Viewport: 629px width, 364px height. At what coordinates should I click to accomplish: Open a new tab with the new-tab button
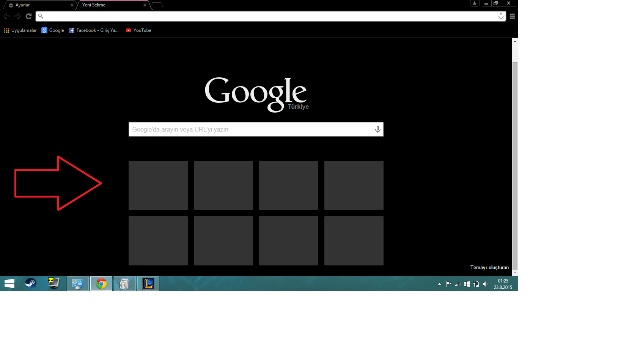point(157,5)
